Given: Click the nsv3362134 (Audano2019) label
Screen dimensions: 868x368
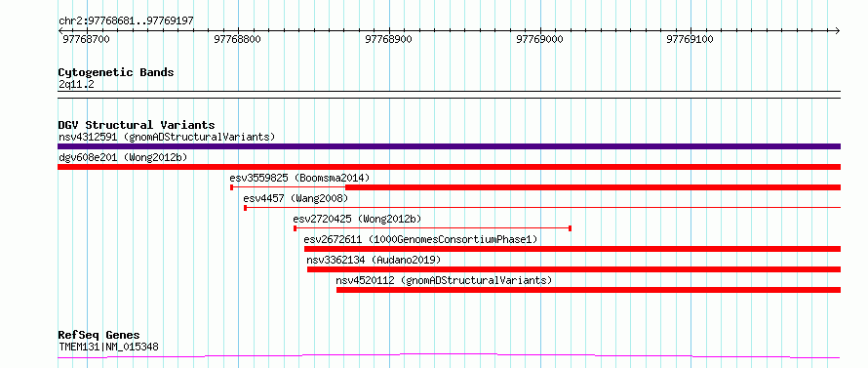Looking at the screenshot, I should pos(374,260).
